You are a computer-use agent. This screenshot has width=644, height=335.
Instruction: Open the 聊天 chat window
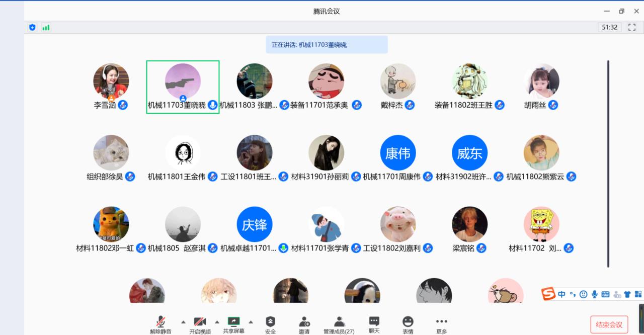(x=374, y=323)
